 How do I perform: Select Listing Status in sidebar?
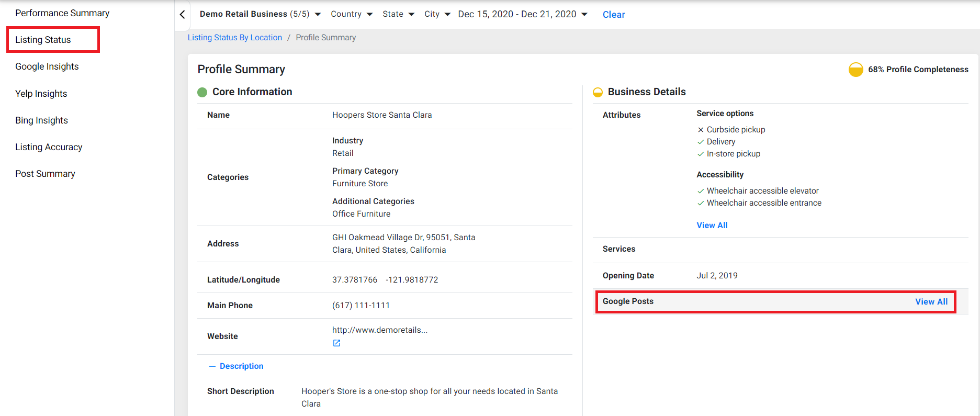[x=43, y=40]
